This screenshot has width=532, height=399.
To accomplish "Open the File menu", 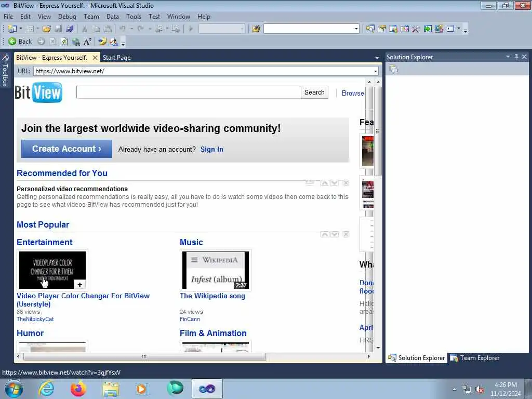I will click(8, 17).
